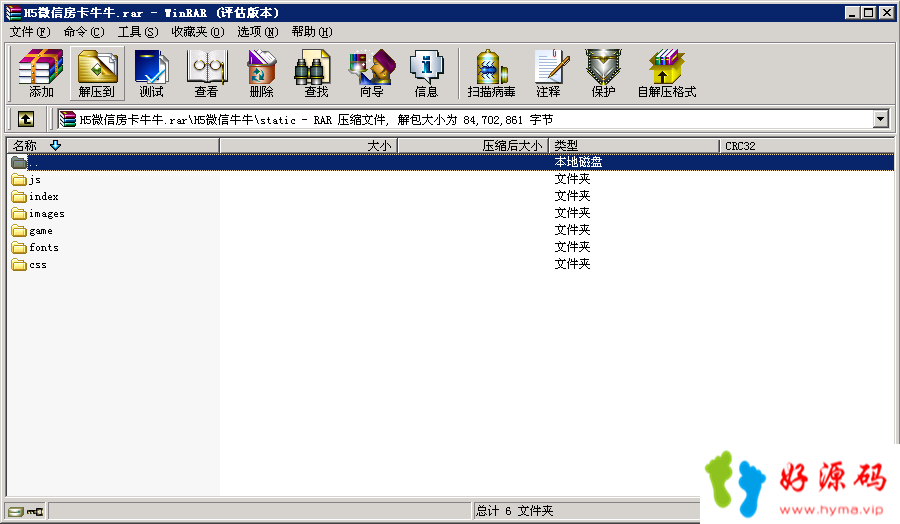Sort by CRC32 column header

click(806, 146)
